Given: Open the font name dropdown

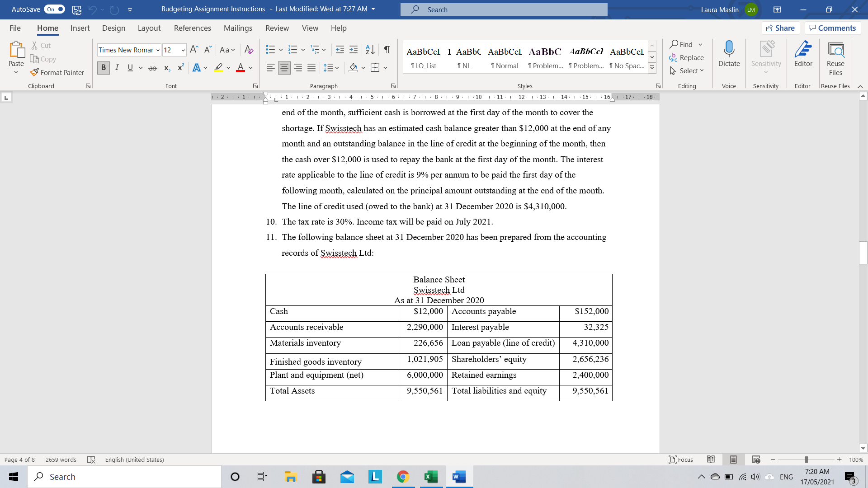Looking at the screenshot, I should click(x=158, y=50).
